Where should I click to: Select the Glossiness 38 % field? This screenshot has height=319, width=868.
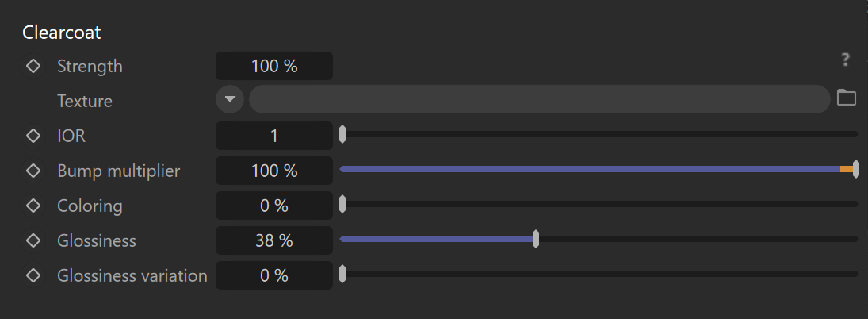click(x=274, y=240)
